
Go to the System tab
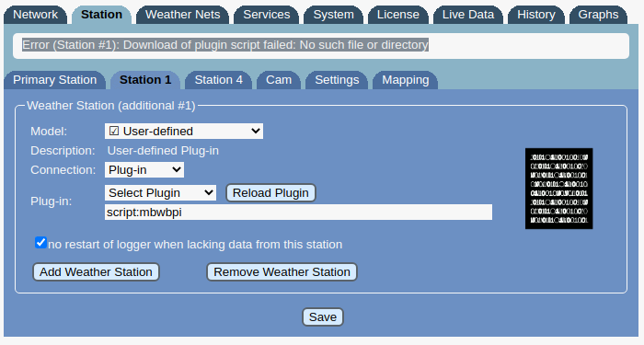(333, 15)
